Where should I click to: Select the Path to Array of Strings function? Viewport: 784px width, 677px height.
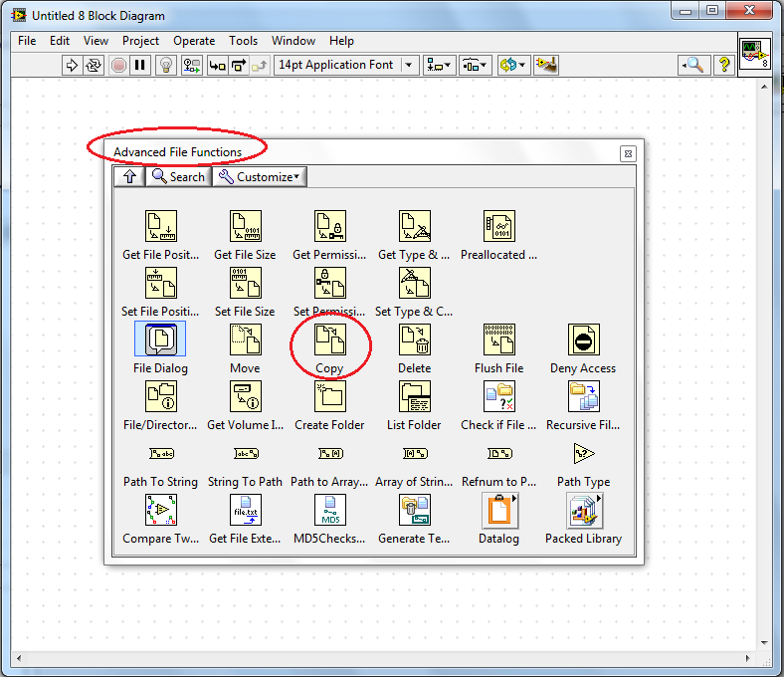330,453
